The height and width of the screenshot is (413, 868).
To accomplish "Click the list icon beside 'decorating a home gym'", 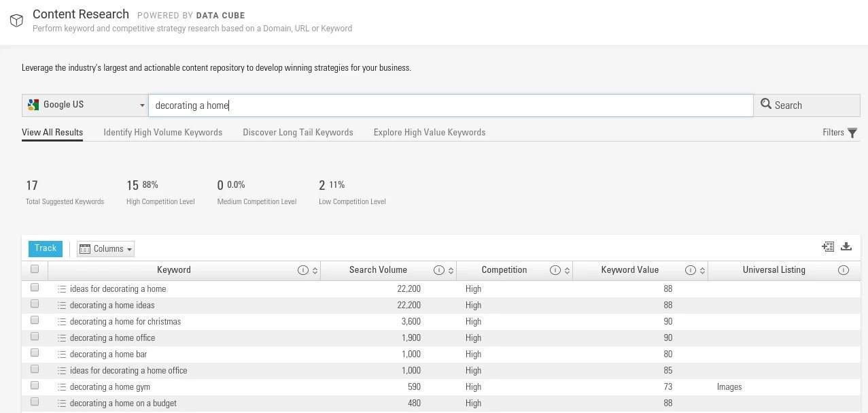I will (61, 386).
